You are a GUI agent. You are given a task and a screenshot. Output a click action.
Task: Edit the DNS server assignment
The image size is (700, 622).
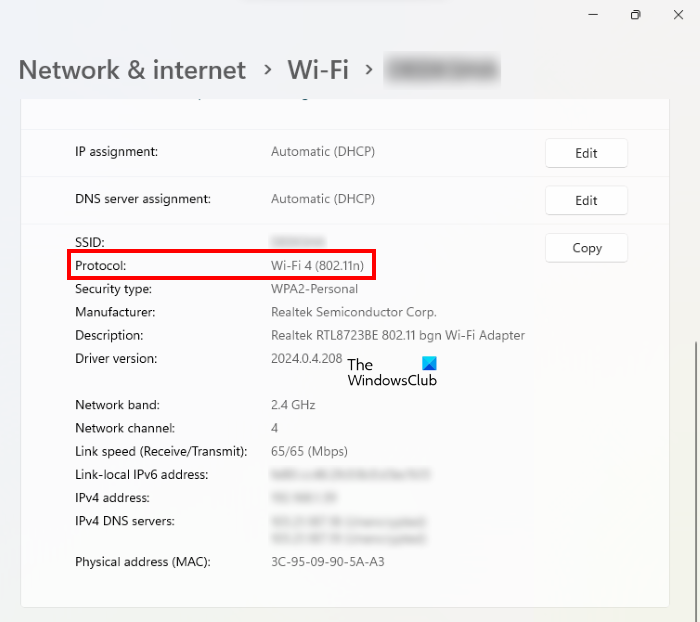pos(586,200)
